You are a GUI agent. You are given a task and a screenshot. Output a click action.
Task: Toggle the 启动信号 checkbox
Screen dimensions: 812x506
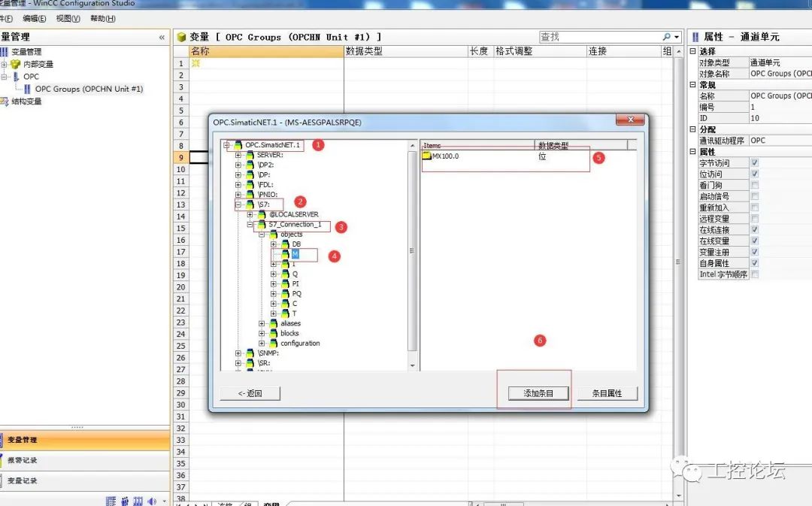755,196
